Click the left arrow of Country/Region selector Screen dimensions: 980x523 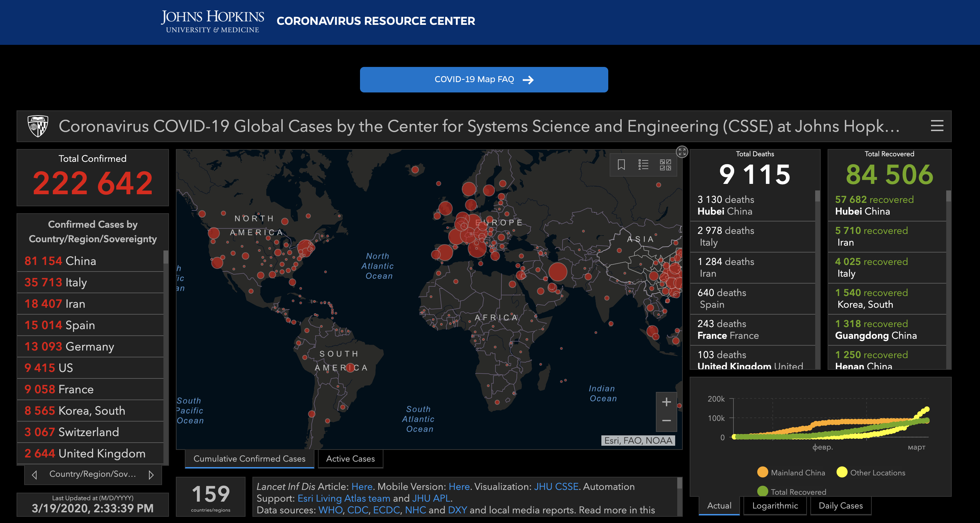pos(34,475)
